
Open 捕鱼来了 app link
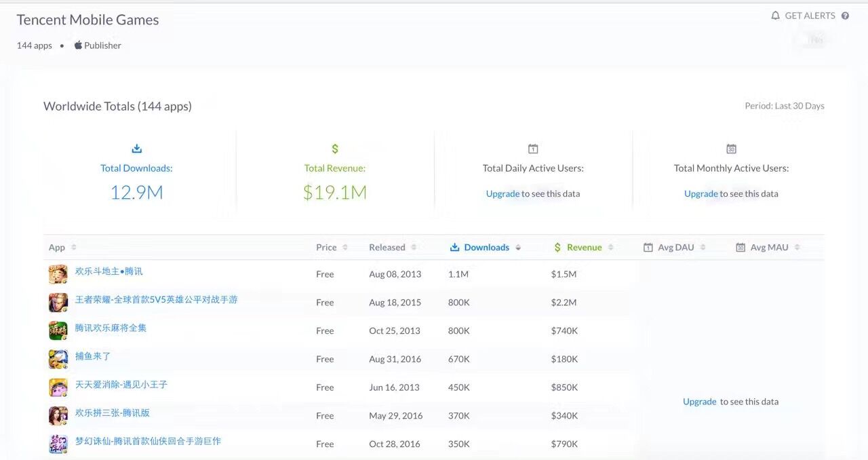(x=93, y=356)
